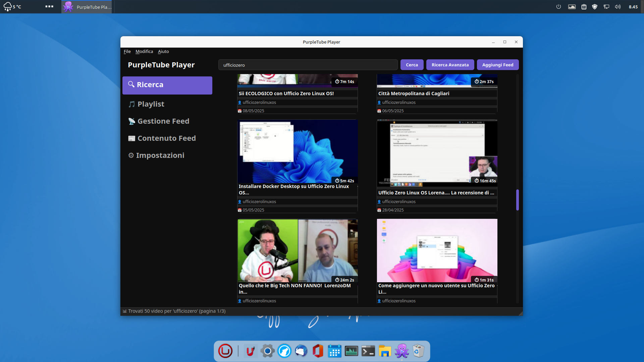The image size is (644, 362).
Task: Click the search field containing ufficiozero
Action: (x=308, y=65)
